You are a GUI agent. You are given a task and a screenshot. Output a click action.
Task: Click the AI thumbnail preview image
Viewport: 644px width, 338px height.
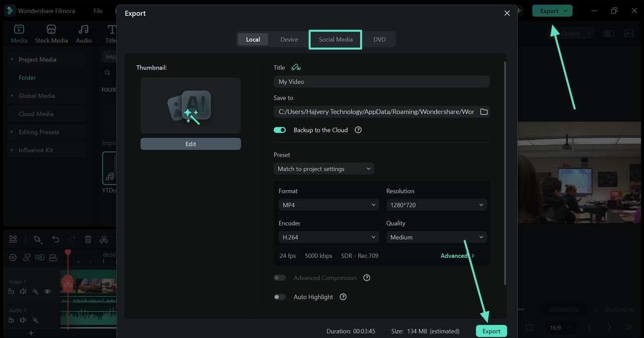[191, 106]
